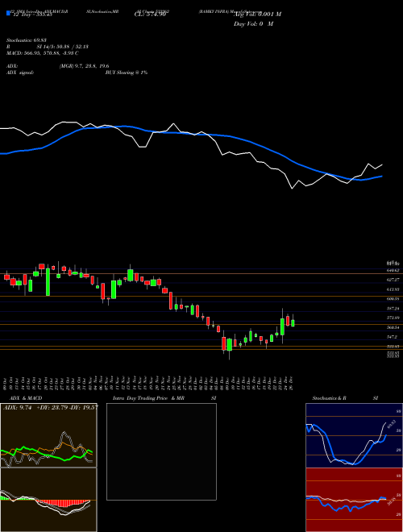The image size is (403, 532).
Task: Click the 'Avg Vol: 0.001 M' text
Action: coord(258,15)
